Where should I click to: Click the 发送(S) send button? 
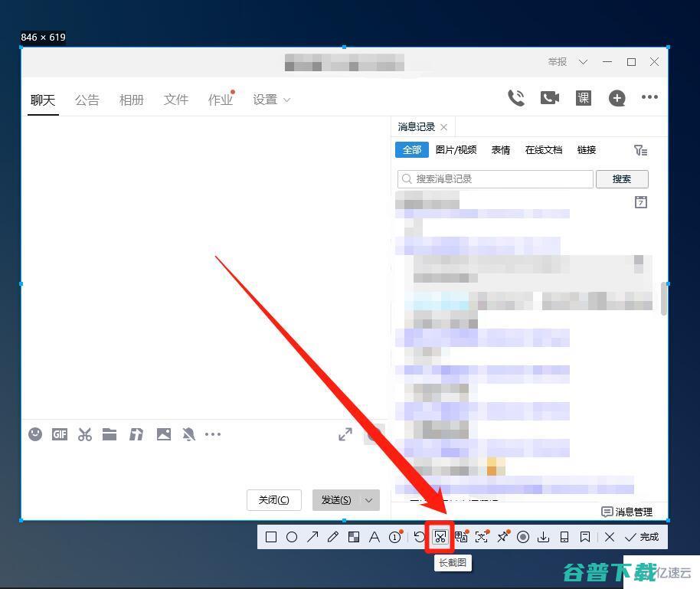click(x=336, y=500)
